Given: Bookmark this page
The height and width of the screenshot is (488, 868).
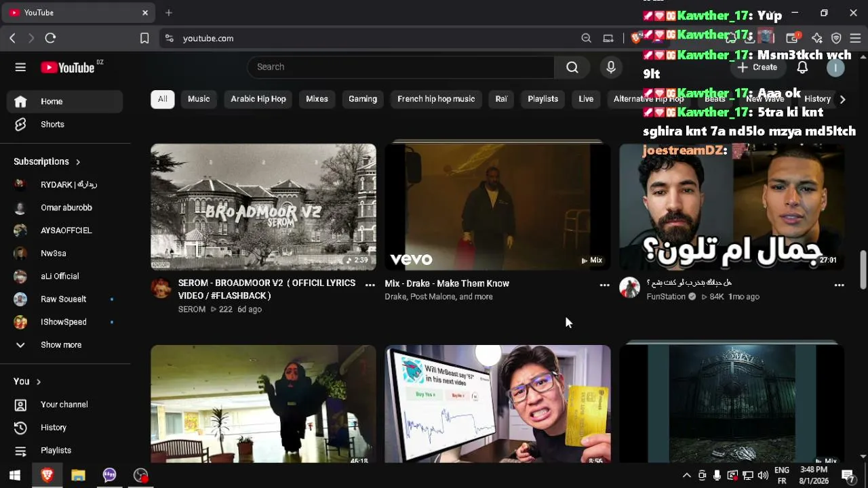Looking at the screenshot, I should click(144, 39).
